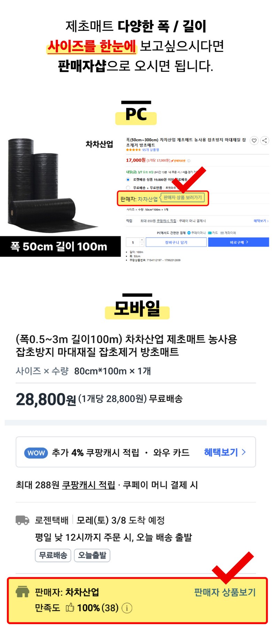Increase quantity with the up stepper arrow
The width and height of the screenshot is (272, 644).
point(142,240)
